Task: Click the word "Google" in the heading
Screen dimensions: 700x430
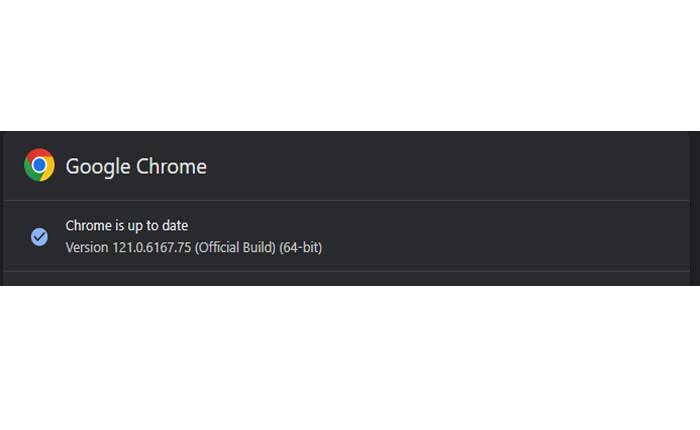Action: [98, 166]
